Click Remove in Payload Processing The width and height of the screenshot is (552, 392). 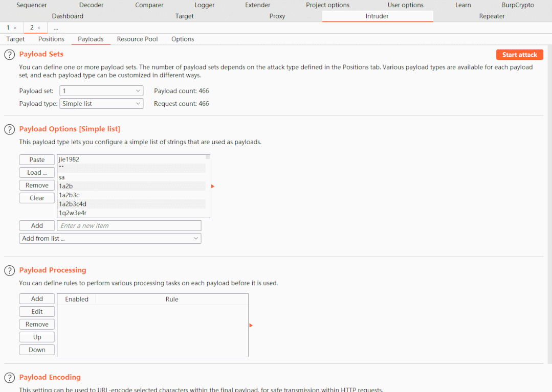tap(37, 324)
